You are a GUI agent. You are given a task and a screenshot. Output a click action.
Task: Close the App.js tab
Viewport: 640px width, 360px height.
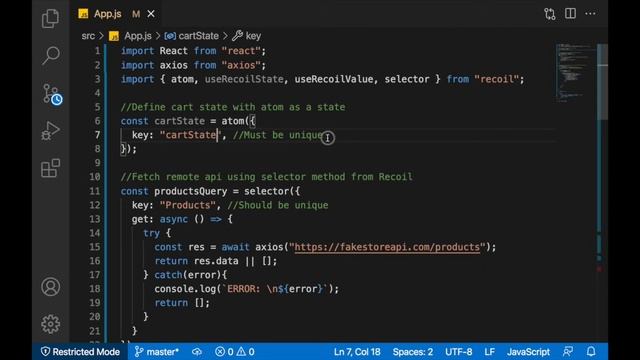click(x=151, y=14)
